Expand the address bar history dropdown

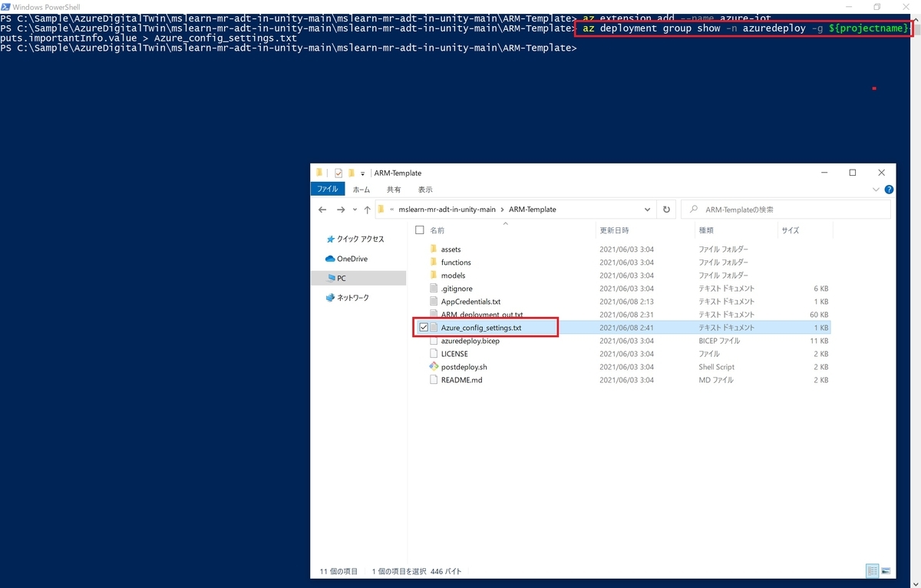[x=649, y=209]
